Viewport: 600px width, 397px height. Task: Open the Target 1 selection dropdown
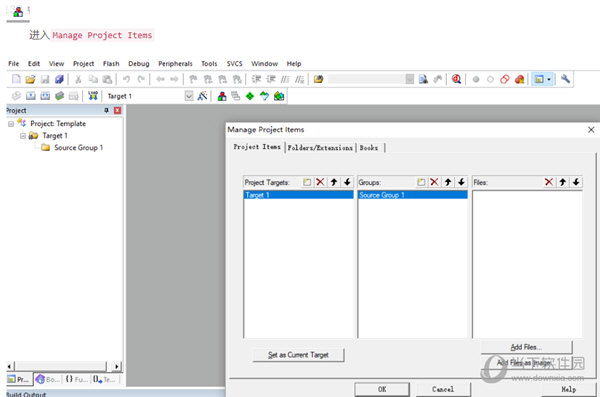click(x=189, y=96)
